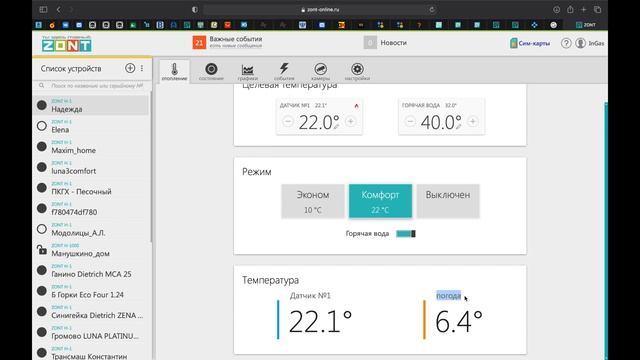Image resolution: width=640 pixels, height=360 pixels.
Task: Select device Надежда
Action: pyautogui.click(x=91, y=106)
